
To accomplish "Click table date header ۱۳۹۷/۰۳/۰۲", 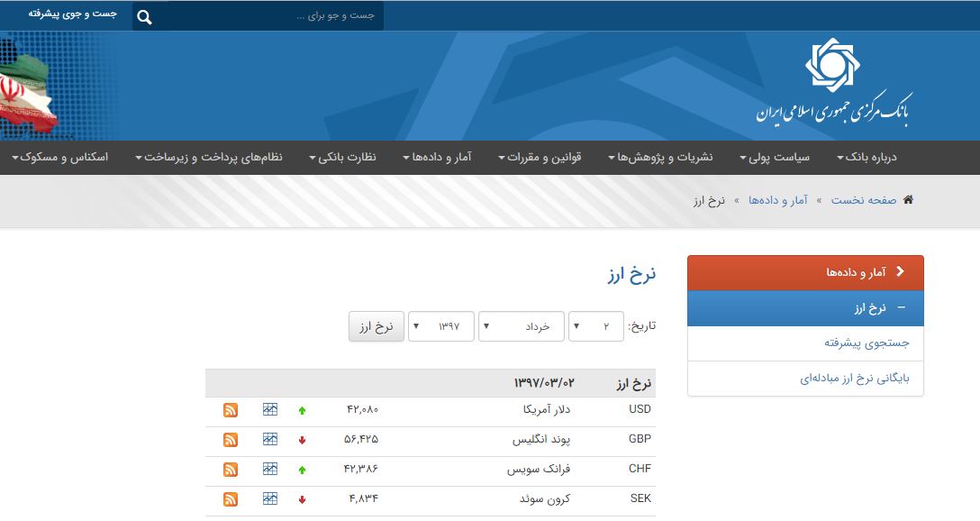I will click(x=544, y=383).
